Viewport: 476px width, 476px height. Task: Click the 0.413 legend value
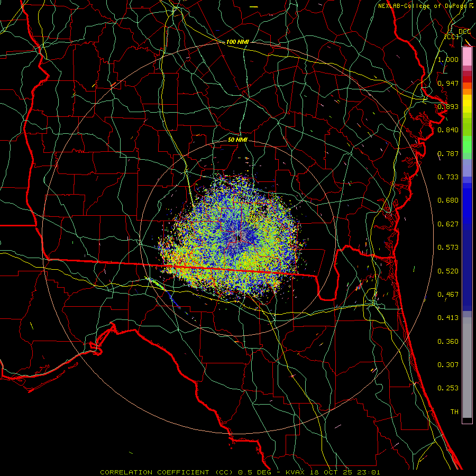448,318
